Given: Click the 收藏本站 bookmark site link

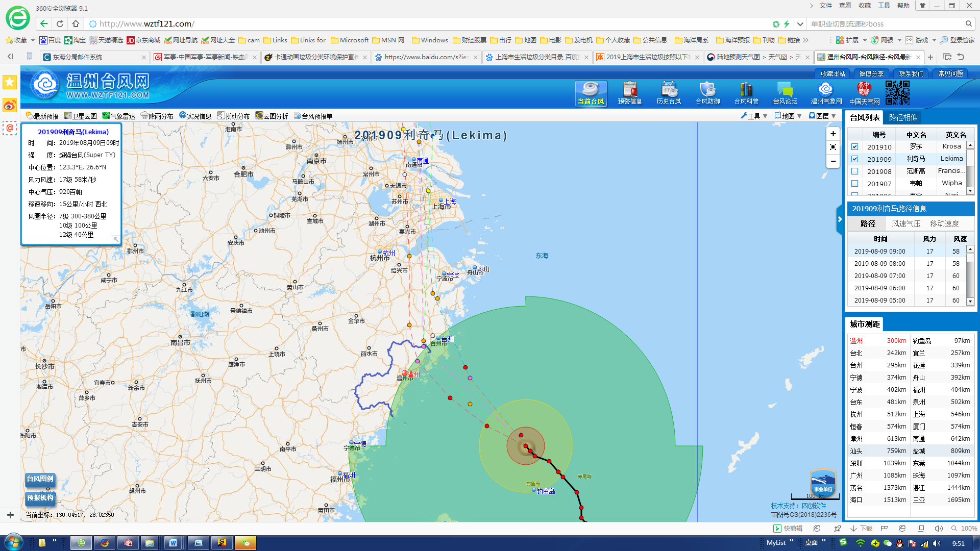Looking at the screenshot, I should coord(833,74).
